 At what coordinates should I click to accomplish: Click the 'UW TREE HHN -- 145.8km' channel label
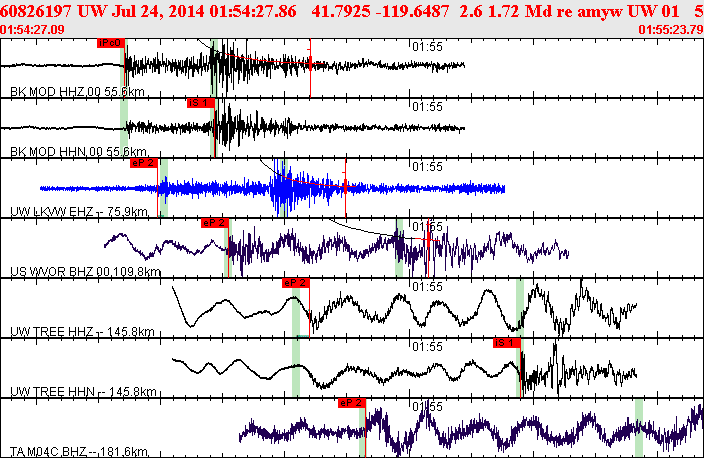pyautogui.click(x=83, y=392)
